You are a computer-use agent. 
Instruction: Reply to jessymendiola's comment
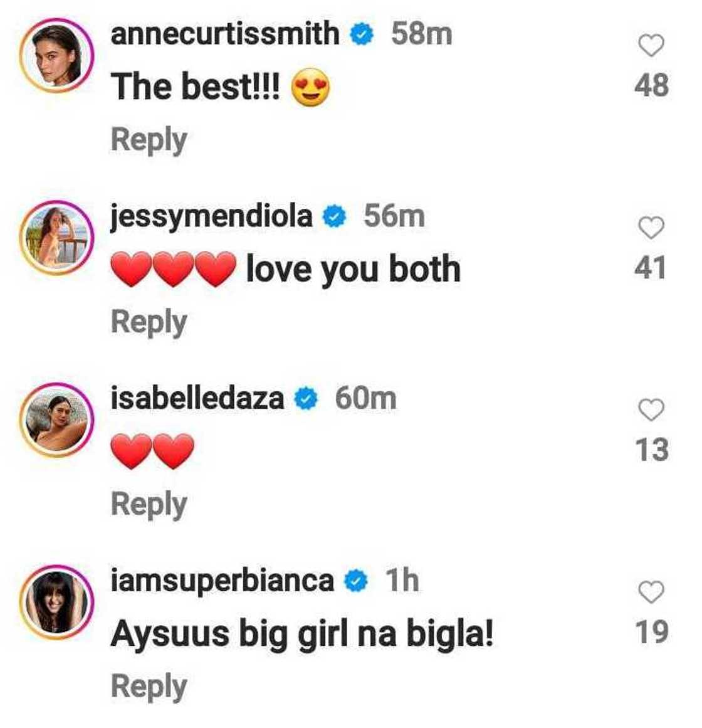[x=149, y=321]
